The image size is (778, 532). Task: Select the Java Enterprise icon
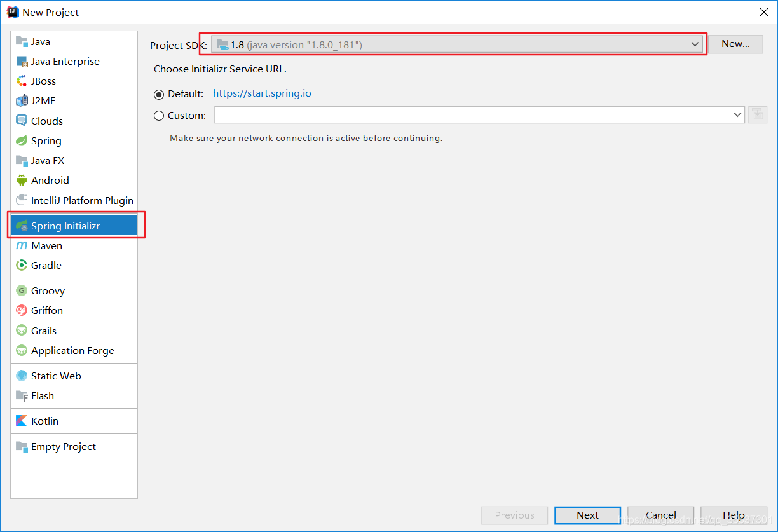tap(22, 62)
